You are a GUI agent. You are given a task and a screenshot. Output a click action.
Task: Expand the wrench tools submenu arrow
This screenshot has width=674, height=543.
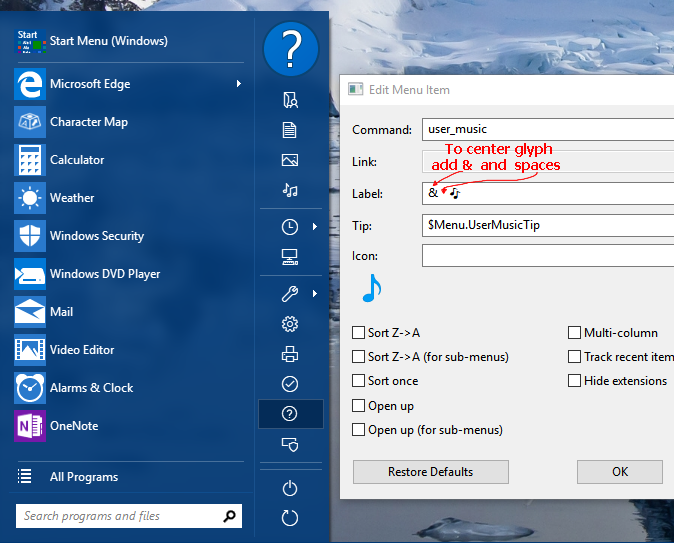point(315,294)
